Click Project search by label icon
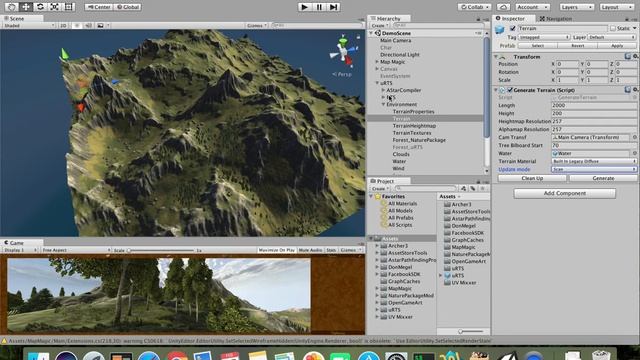640x360 pixels. click(473, 189)
